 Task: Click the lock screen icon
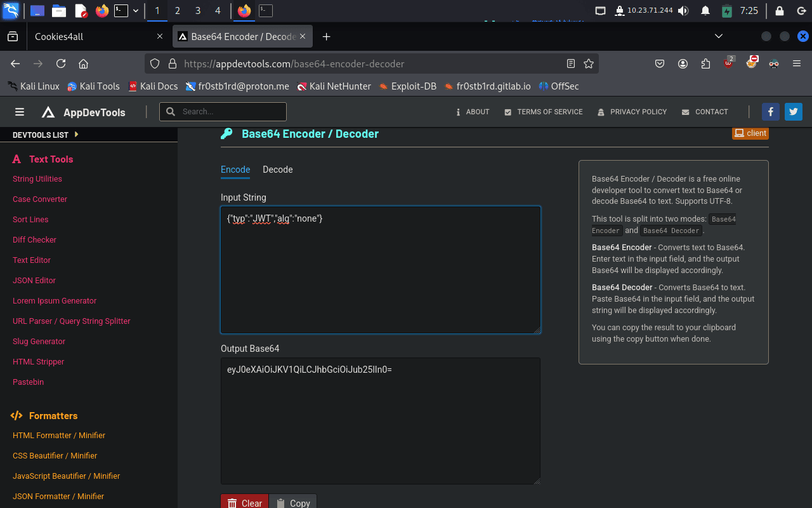[x=780, y=11]
